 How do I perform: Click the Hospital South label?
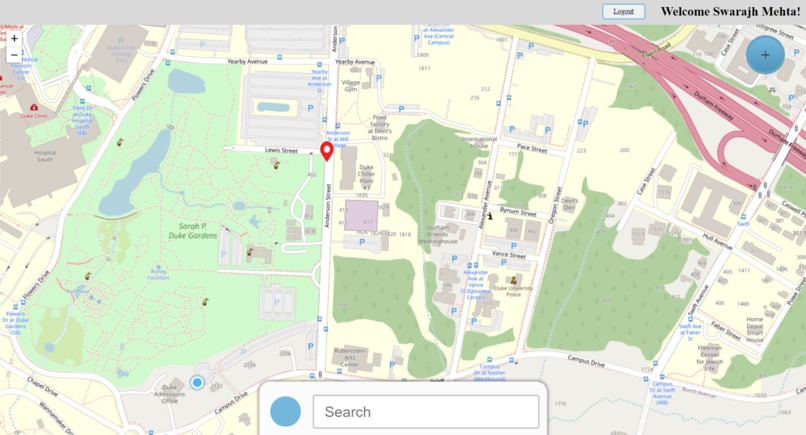(x=45, y=156)
